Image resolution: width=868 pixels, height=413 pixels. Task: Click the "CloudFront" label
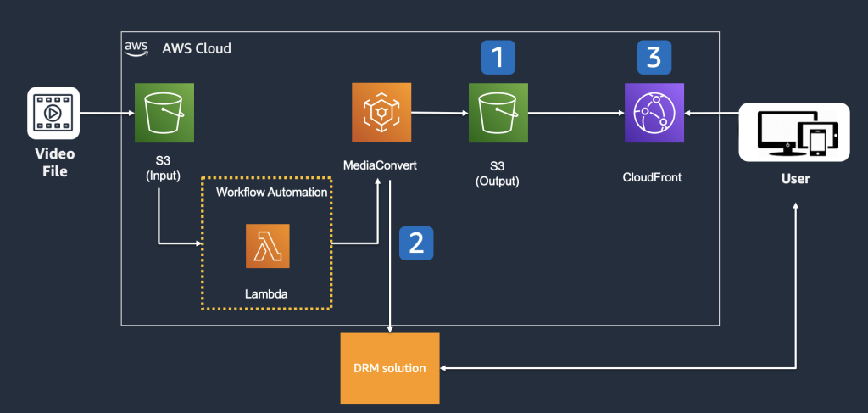652,178
